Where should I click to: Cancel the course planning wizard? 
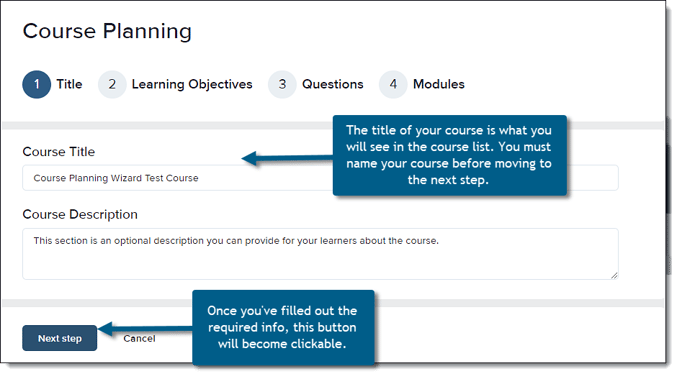(x=139, y=339)
